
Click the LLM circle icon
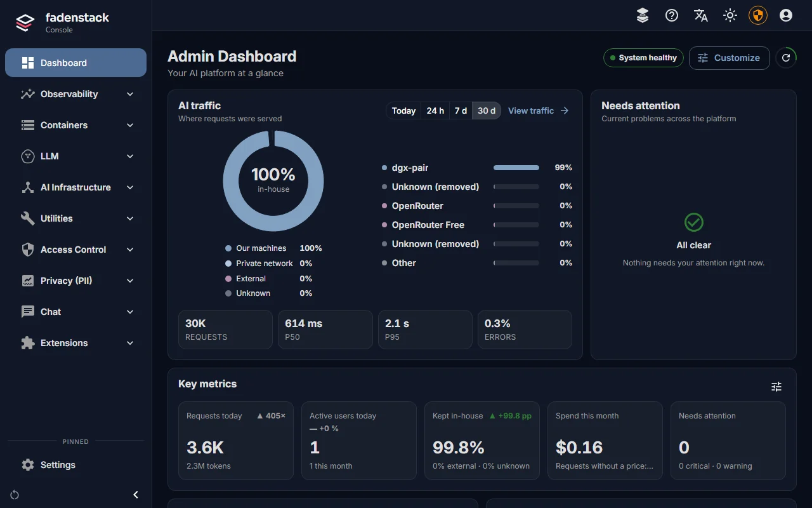coord(27,156)
